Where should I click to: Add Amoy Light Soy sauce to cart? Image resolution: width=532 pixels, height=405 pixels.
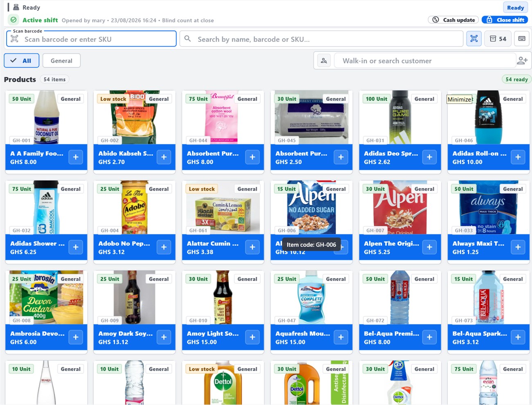(x=252, y=337)
